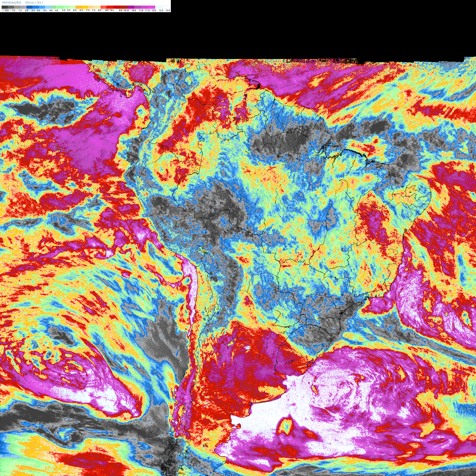Click the 7.5 legend value
The height and width of the screenshot is (476, 476).
(x=94, y=10)
